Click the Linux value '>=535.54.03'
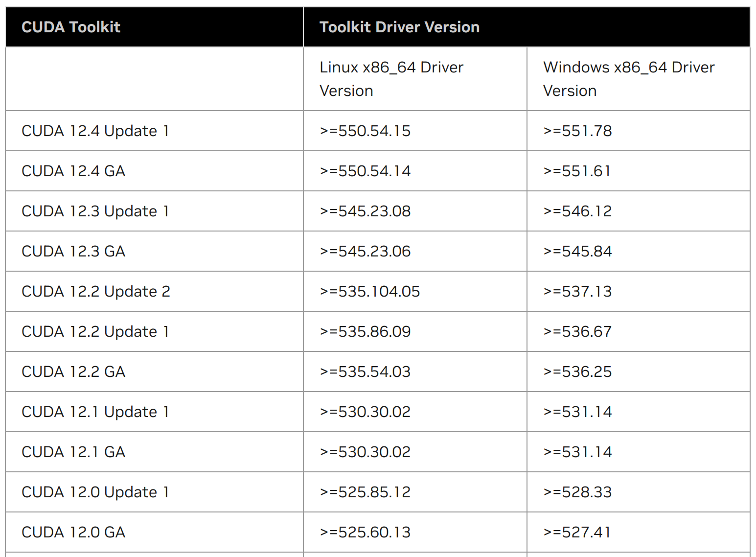Viewport: 756px width, 557px height. pos(365,371)
